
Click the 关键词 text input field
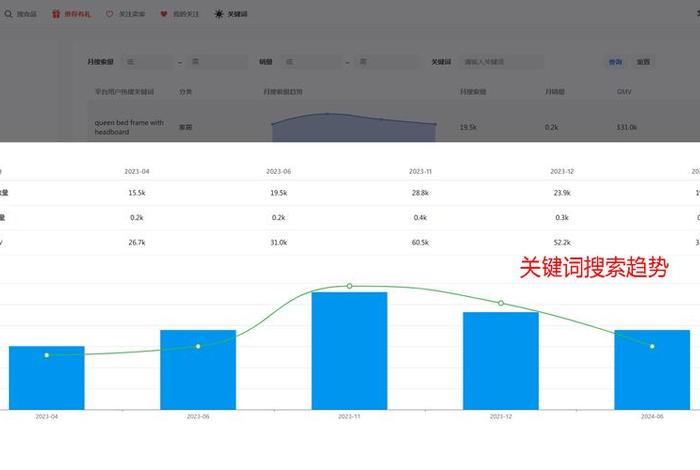point(502,62)
